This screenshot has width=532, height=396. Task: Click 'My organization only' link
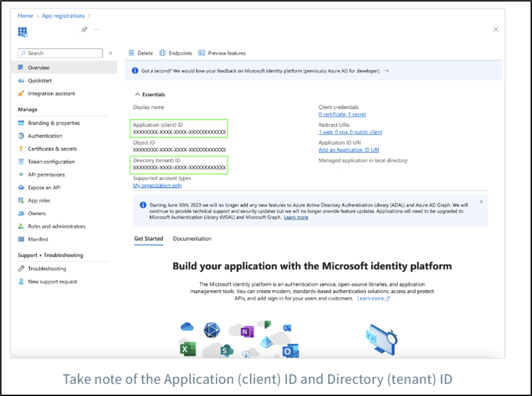pos(158,185)
